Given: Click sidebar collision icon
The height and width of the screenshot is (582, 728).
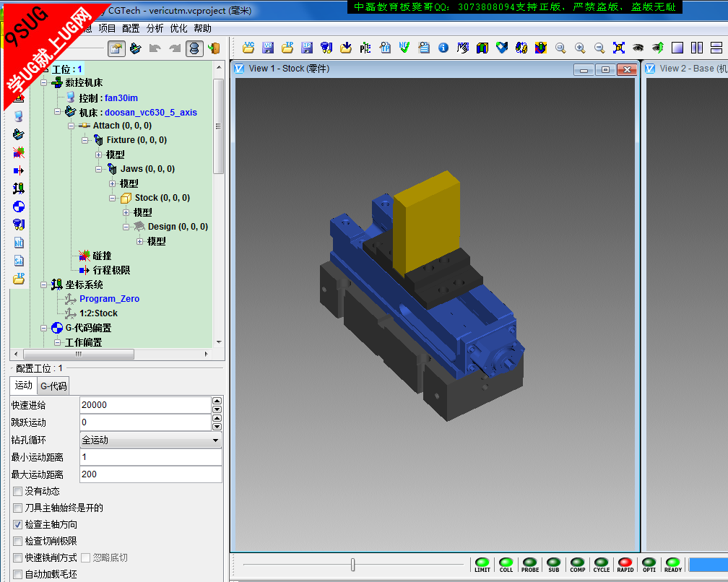Looking at the screenshot, I should point(19,152).
